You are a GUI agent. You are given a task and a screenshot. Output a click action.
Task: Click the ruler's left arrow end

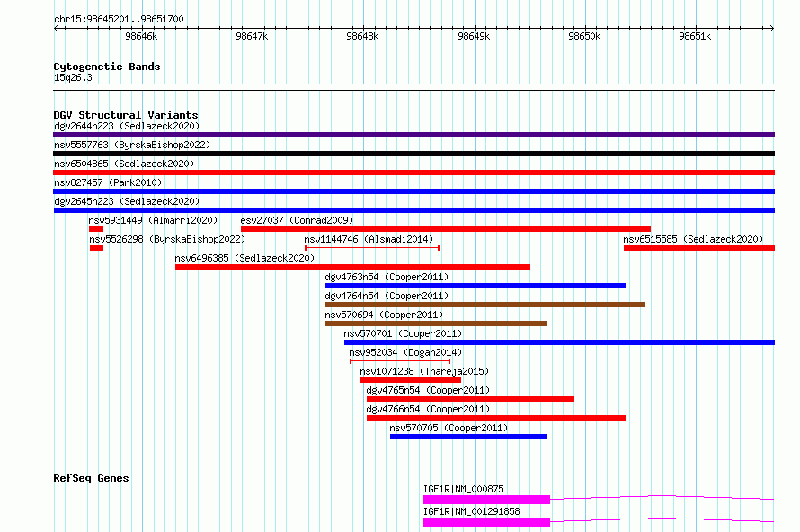(x=56, y=29)
